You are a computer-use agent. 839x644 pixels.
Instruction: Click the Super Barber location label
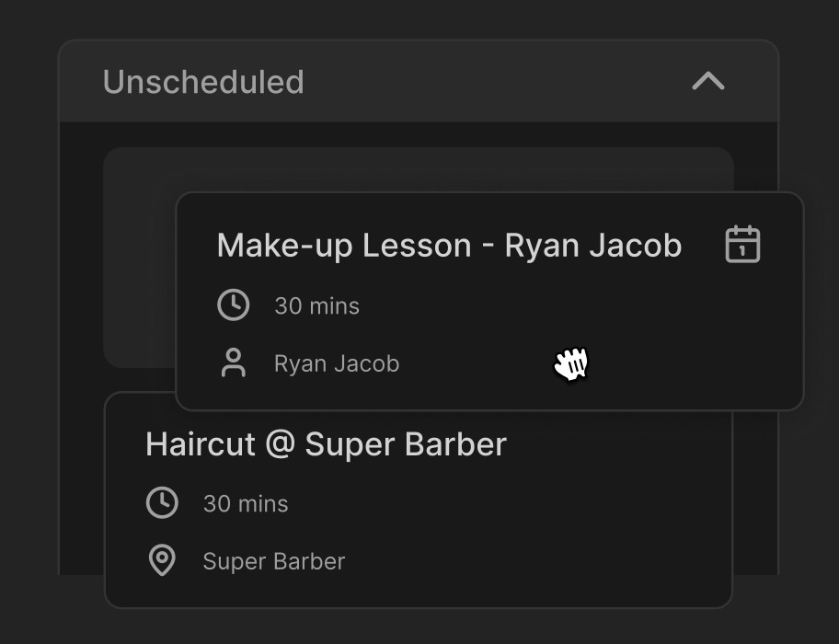[273, 561]
